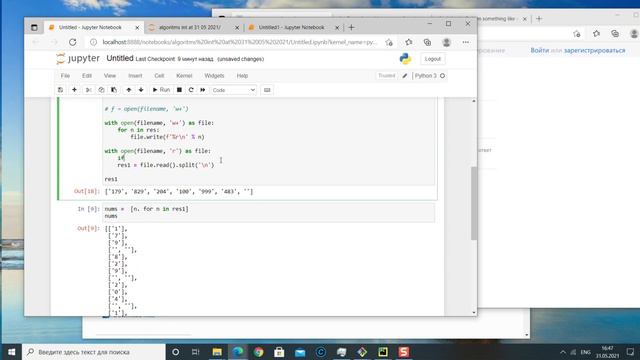Open the browser profile avatar
The image size is (640, 360).
click(x=447, y=42)
